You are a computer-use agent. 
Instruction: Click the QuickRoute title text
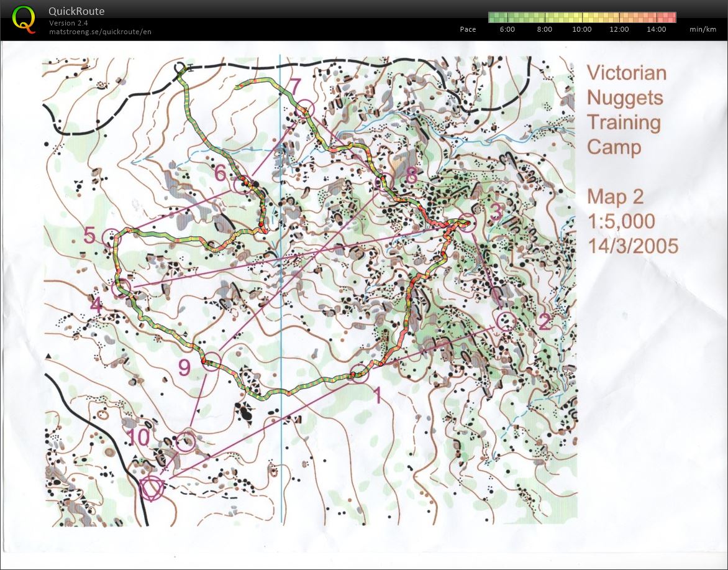pos(76,11)
